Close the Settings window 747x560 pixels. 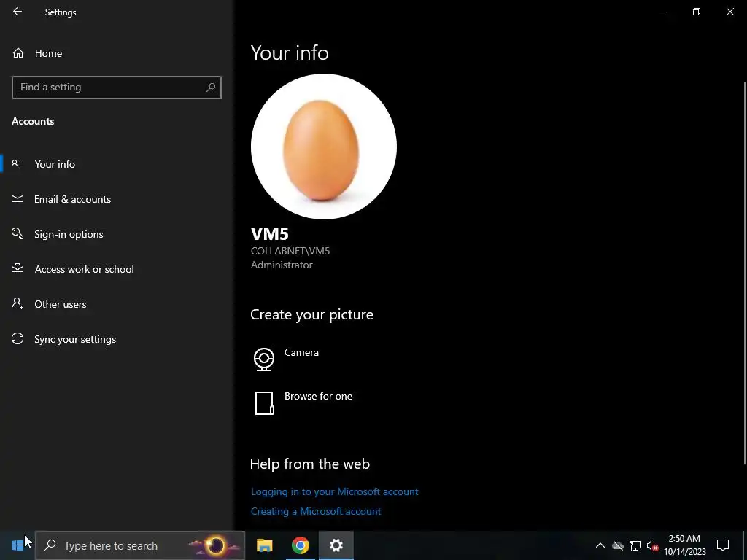[729, 12]
